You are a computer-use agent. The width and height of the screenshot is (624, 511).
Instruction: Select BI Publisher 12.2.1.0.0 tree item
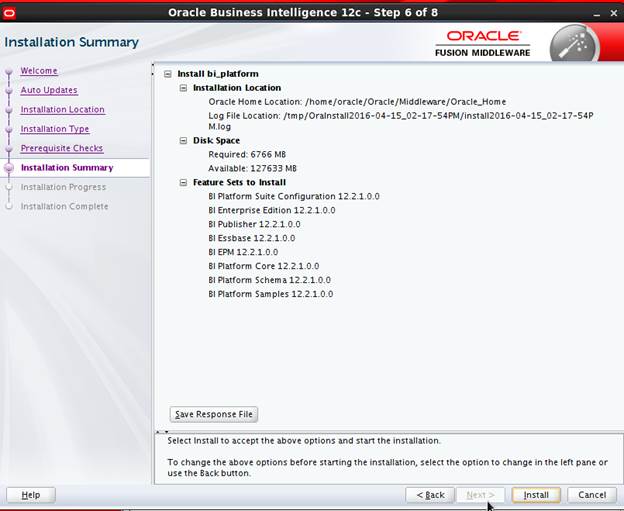point(254,224)
